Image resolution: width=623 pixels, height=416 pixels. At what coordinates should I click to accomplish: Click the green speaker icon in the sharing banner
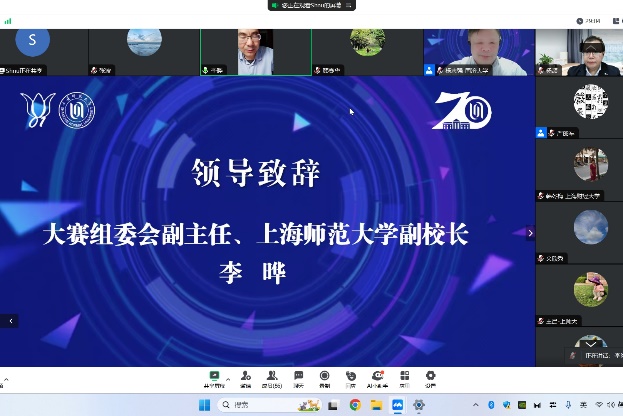(275, 5)
